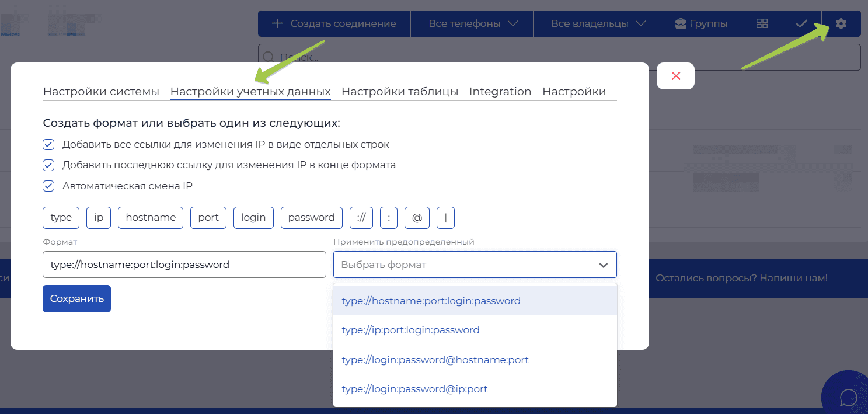Insert the '://' separator token
The width and height of the screenshot is (868, 414).
pyautogui.click(x=361, y=217)
